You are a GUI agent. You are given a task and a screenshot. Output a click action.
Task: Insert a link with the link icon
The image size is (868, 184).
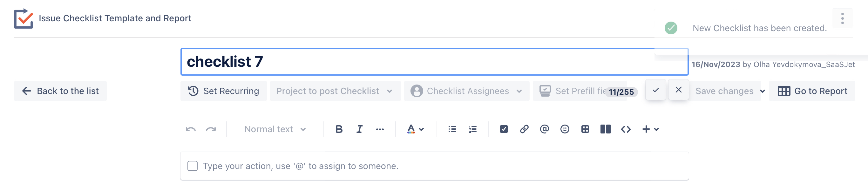(524, 129)
